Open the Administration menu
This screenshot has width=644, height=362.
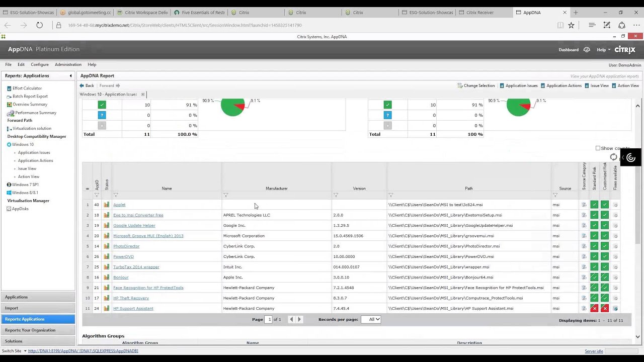[68, 64]
